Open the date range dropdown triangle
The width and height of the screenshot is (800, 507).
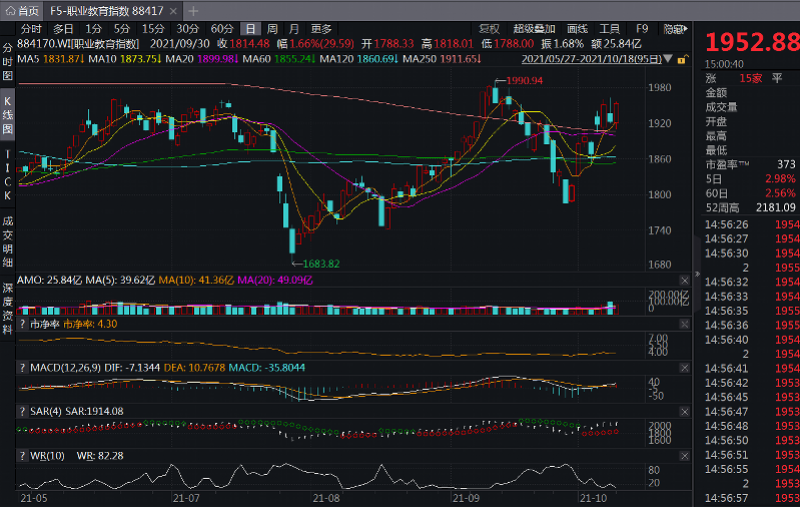(668, 59)
